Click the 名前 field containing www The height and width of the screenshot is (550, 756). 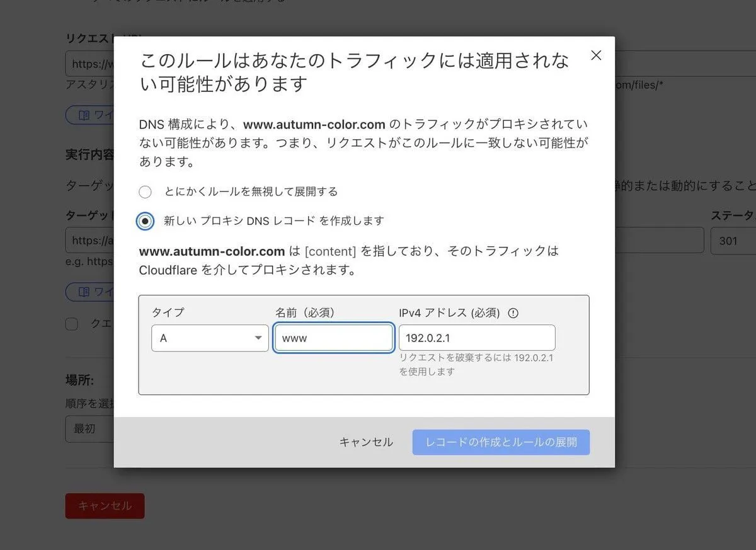[333, 338]
